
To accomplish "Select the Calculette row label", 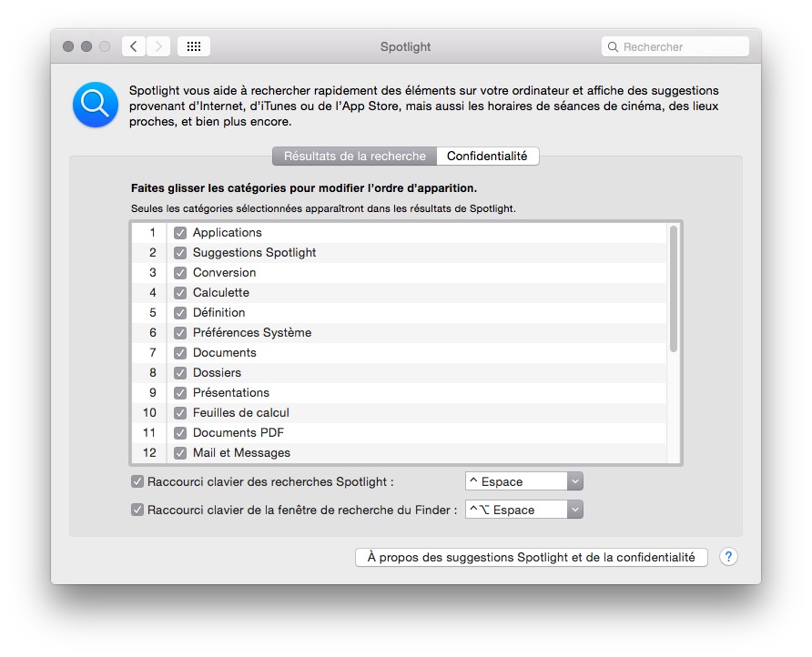I will tap(221, 292).
